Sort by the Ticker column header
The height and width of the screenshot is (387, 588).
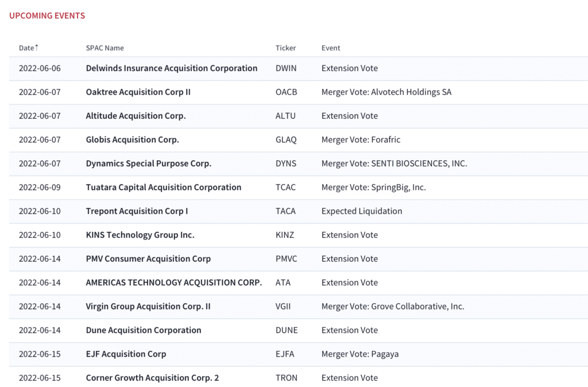[286, 48]
